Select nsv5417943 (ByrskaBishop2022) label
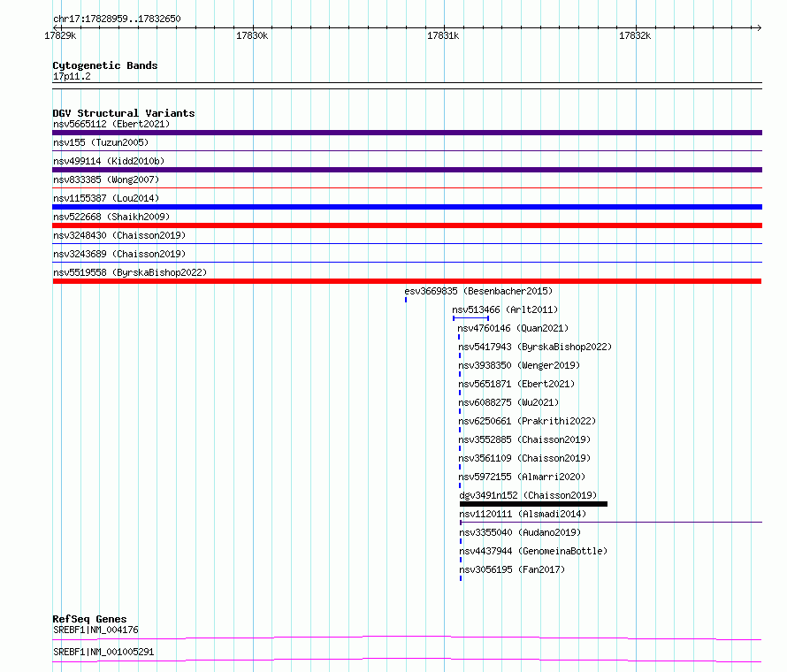Screen dimensions: 787x672 pos(535,347)
